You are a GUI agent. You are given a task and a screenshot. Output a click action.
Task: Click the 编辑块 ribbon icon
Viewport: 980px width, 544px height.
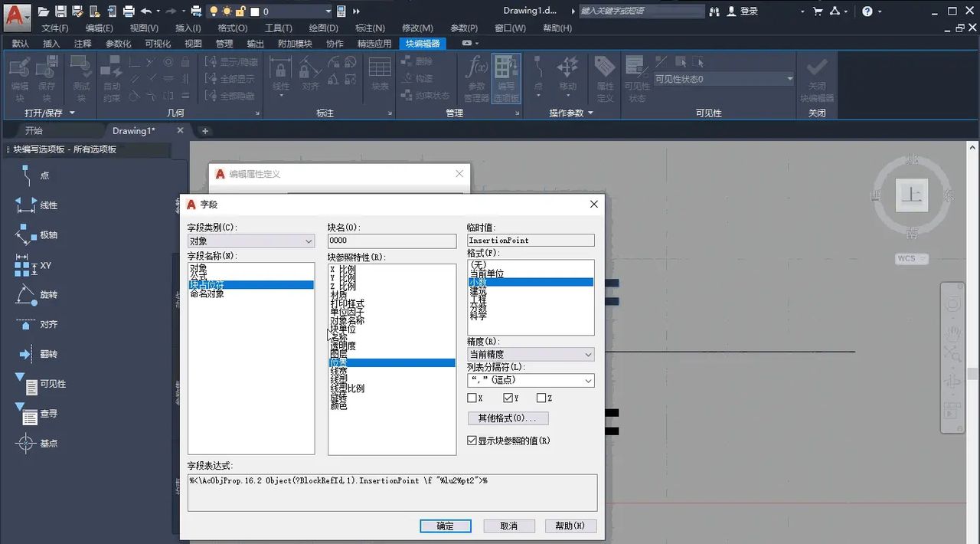tap(20, 78)
